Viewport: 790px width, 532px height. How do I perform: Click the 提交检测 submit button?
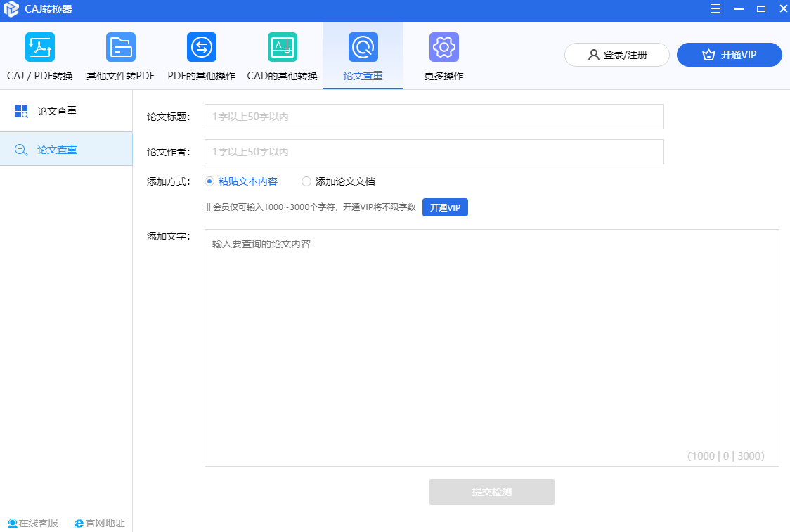click(492, 492)
